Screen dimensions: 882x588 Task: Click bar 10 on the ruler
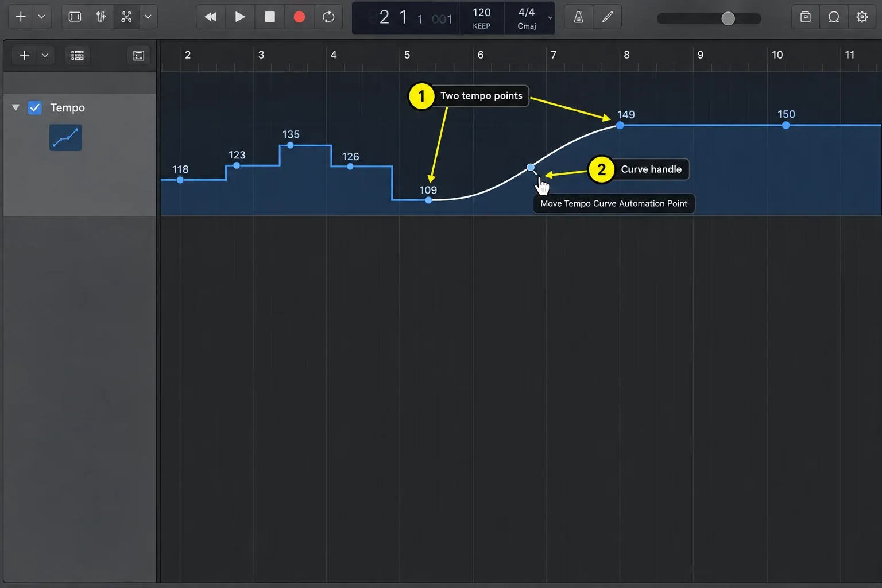pyautogui.click(x=777, y=55)
